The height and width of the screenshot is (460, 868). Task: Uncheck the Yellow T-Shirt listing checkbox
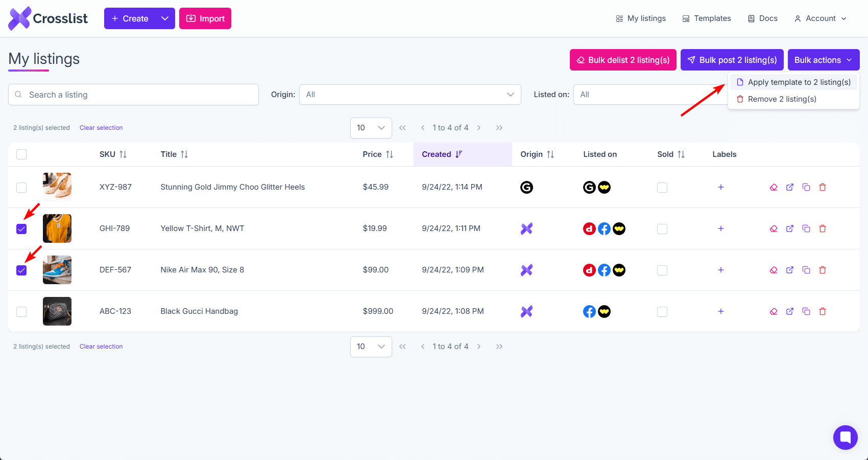(21, 228)
